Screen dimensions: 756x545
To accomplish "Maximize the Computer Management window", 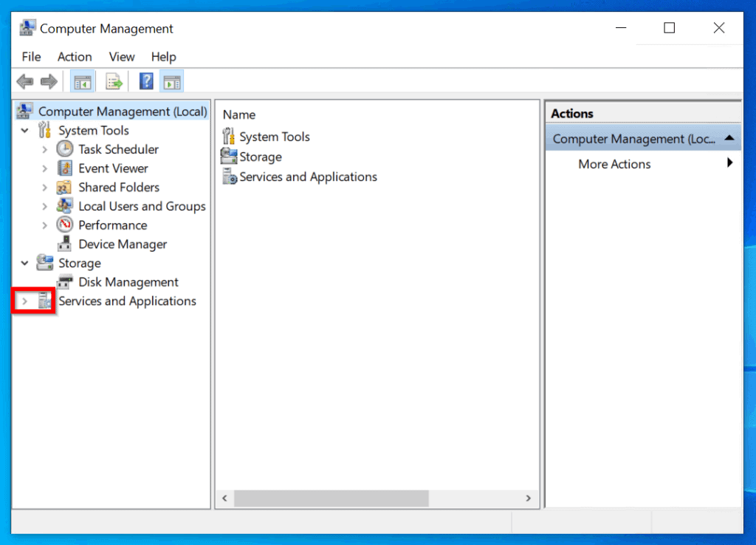I will 669,28.
